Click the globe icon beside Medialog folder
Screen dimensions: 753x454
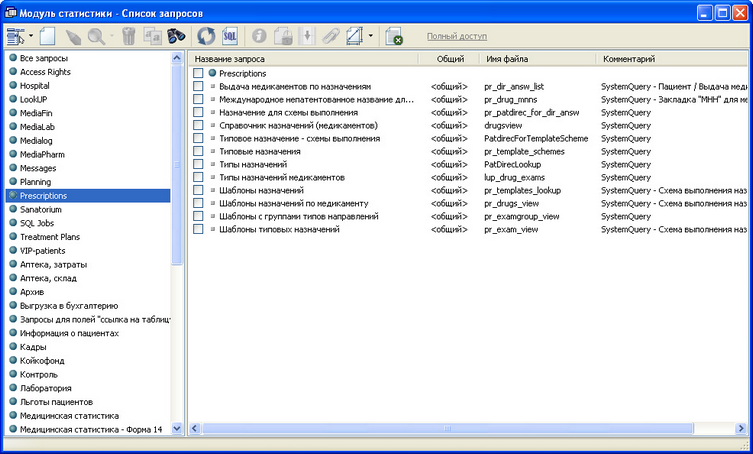point(13,140)
